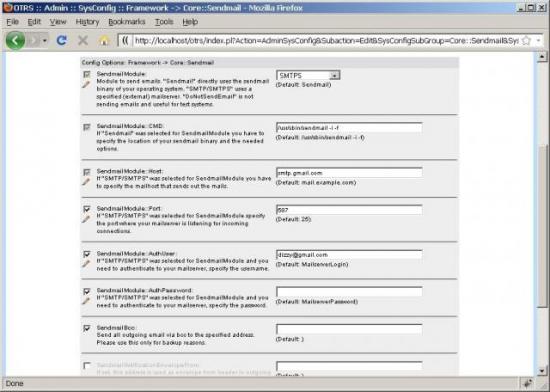Click the scrollbar down arrow
This screenshot has width=550, height=392.
[x=542, y=371]
